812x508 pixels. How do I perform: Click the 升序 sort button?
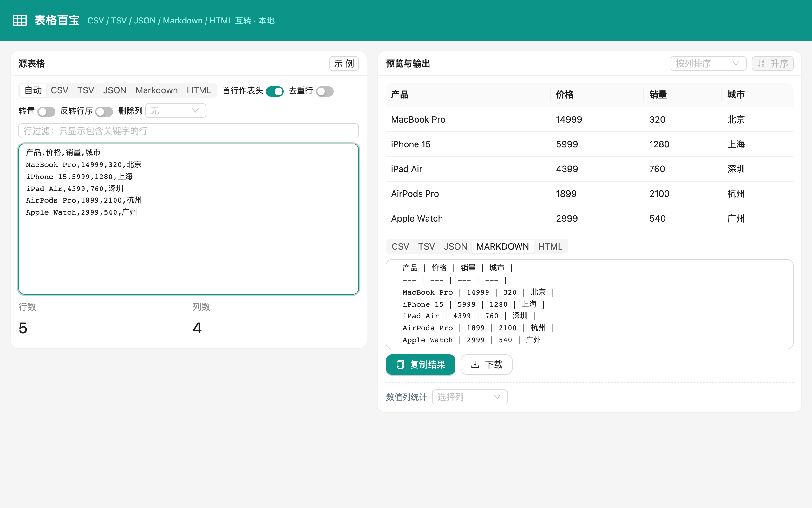(x=772, y=63)
